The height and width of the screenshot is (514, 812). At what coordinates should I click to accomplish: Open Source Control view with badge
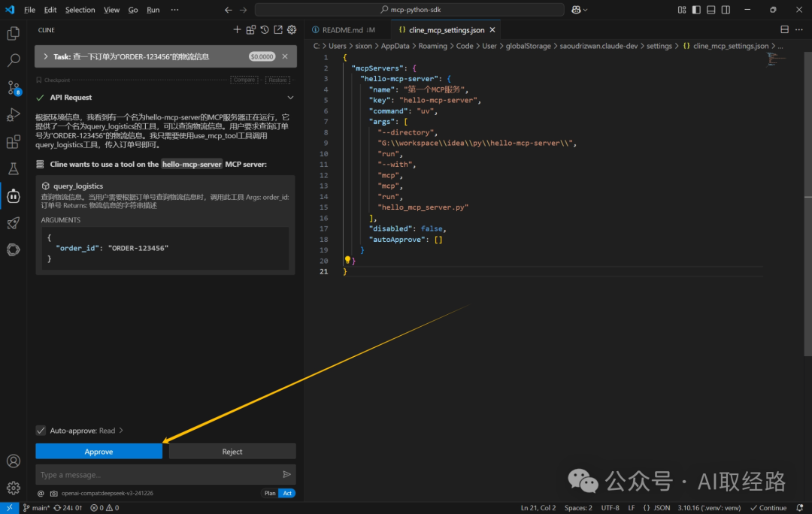point(14,87)
